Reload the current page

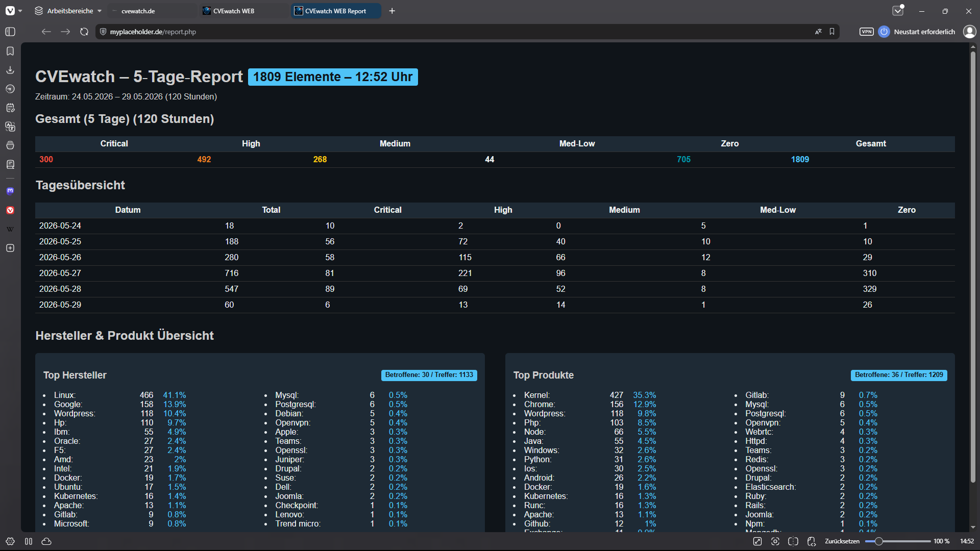pyautogui.click(x=84, y=32)
